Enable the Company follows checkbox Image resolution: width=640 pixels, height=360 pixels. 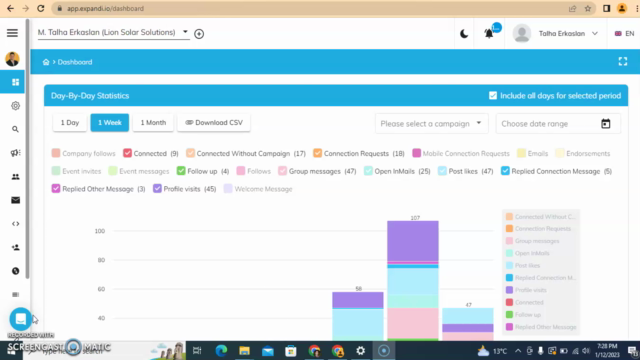point(56,153)
